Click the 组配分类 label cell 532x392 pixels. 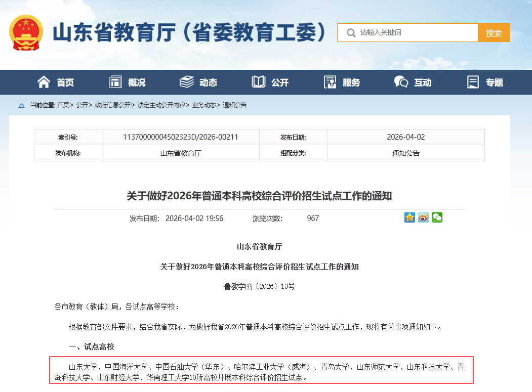coord(293,153)
